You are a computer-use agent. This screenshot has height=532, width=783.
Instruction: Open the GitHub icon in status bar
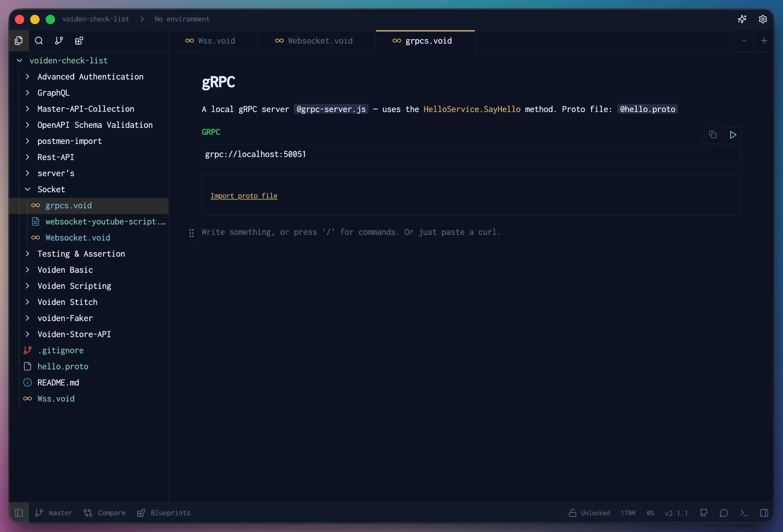point(703,513)
